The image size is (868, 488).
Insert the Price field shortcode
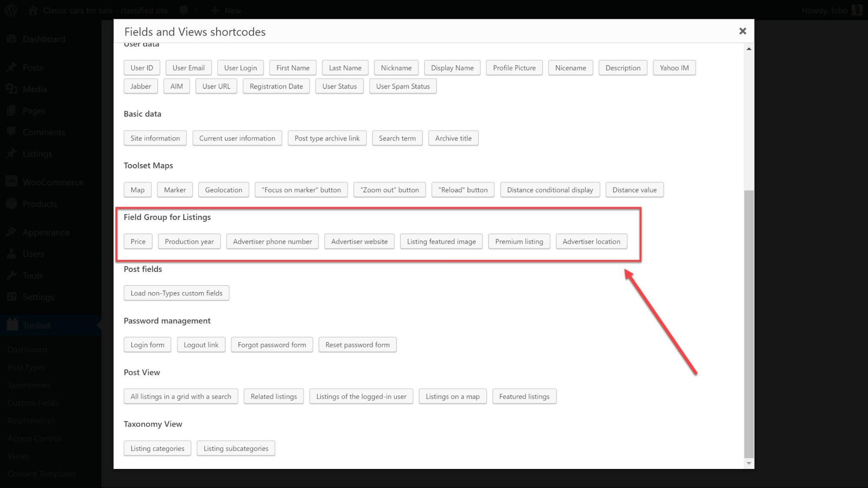pyautogui.click(x=138, y=242)
